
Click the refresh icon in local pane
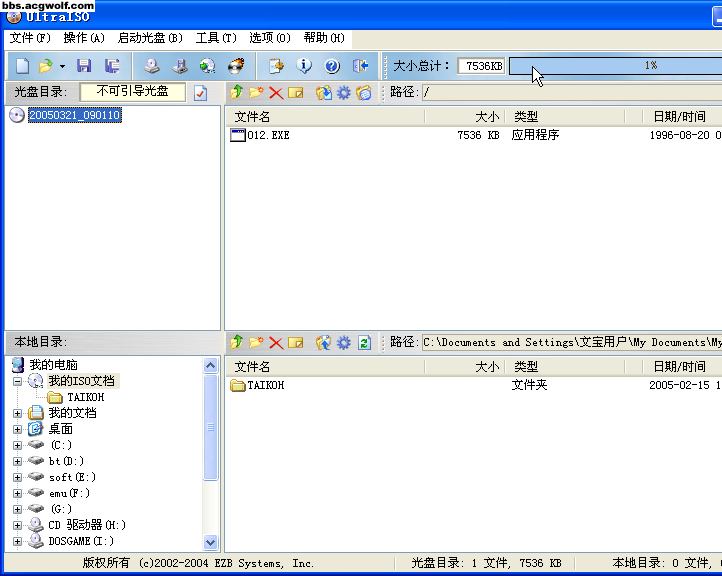click(x=364, y=342)
